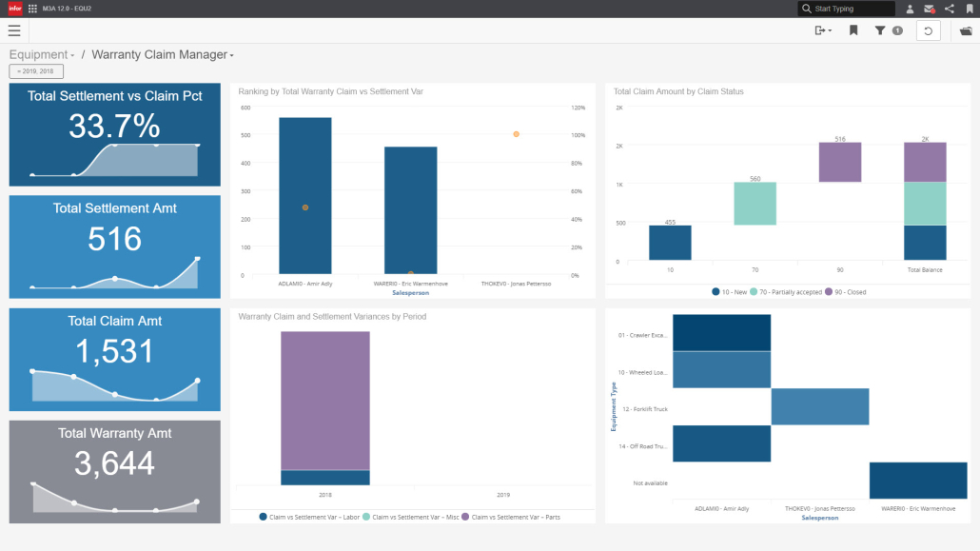The image size is (980, 551).
Task: Click the refresh dashboard button
Action: coord(928,30)
